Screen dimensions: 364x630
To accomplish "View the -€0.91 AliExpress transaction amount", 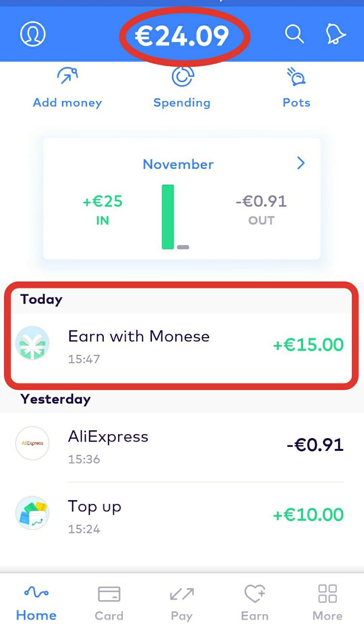I will [x=315, y=444].
